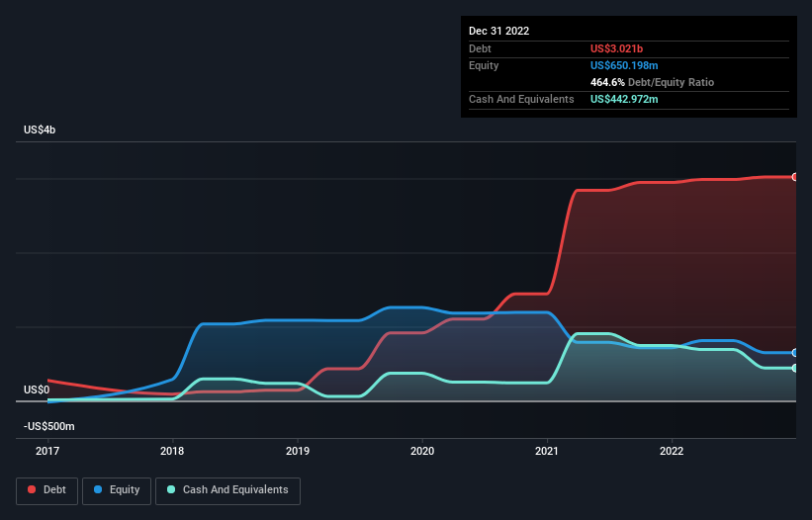Click the US$4b y-axis label

pos(40,130)
